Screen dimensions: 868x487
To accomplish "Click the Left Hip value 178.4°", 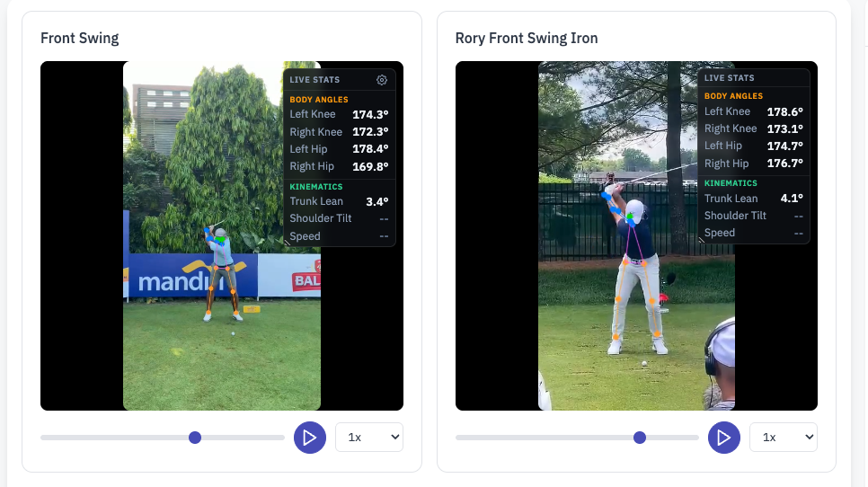I will click(370, 149).
